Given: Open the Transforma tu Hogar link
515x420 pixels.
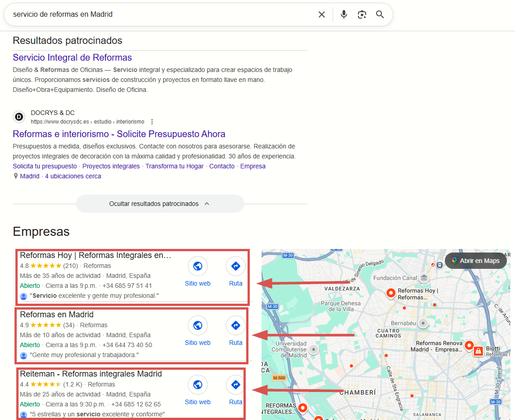Looking at the screenshot, I should point(175,166).
